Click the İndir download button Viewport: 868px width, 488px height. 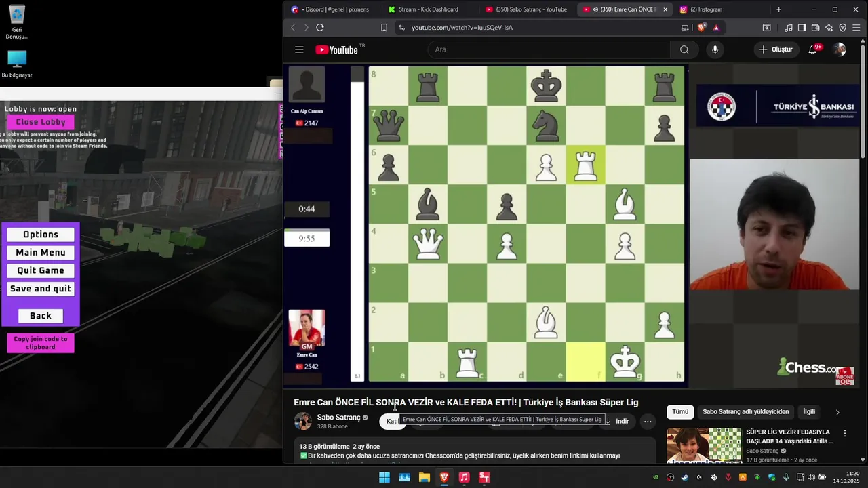point(616,421)
